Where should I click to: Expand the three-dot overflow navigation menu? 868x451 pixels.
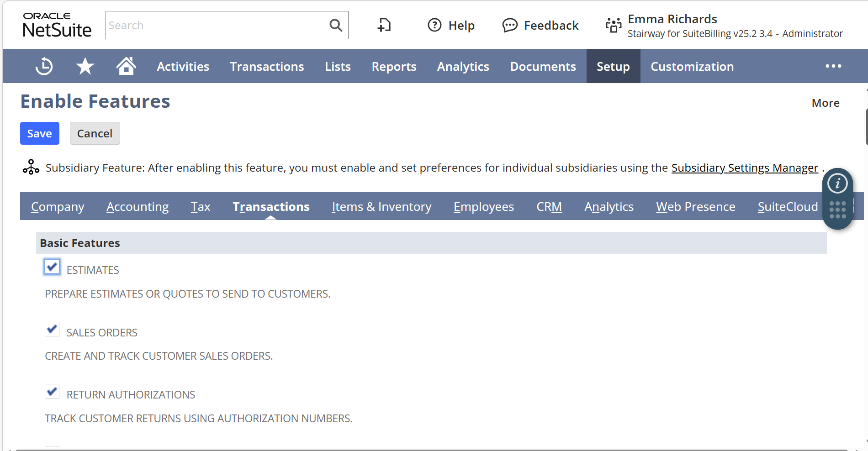[833, 67]
